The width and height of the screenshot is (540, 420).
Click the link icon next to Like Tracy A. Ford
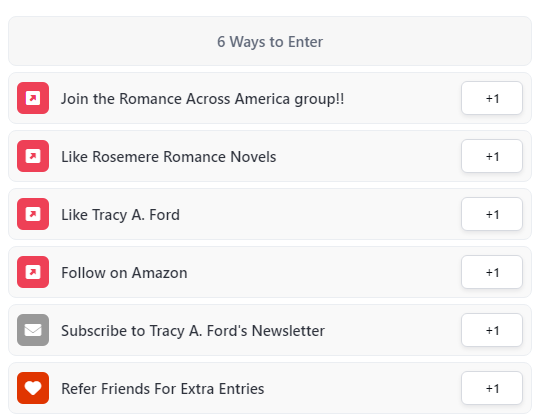point(33,214)
